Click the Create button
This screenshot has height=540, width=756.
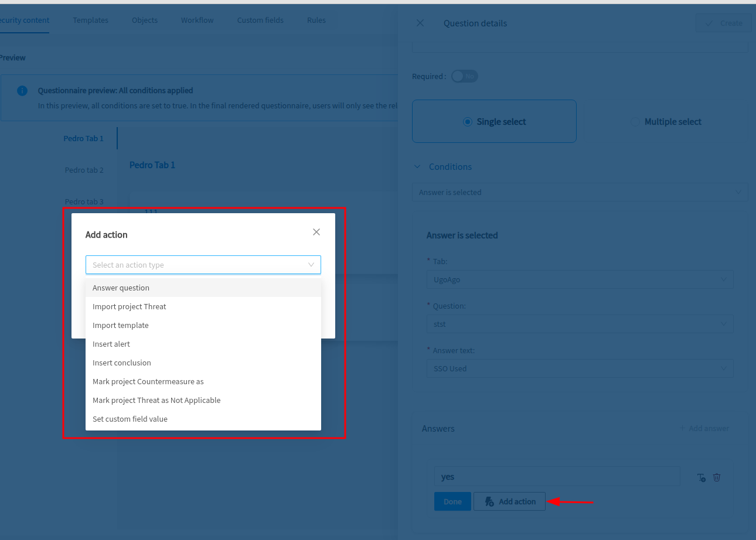724,23
